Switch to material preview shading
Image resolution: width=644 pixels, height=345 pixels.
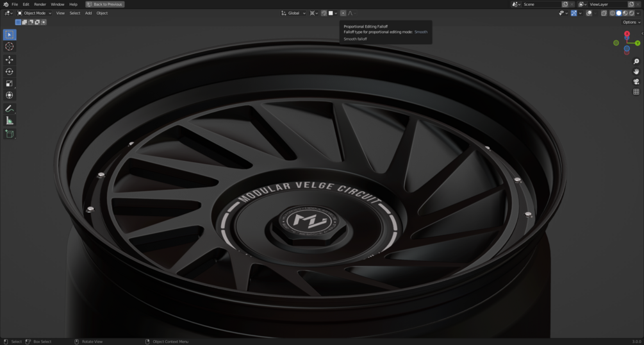(x=625, y=13)
